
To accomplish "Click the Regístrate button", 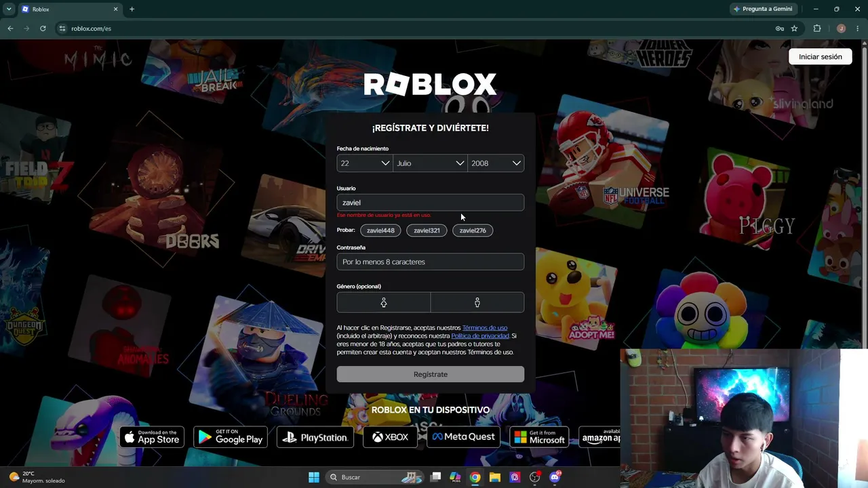I will click(x=430, y=374).
